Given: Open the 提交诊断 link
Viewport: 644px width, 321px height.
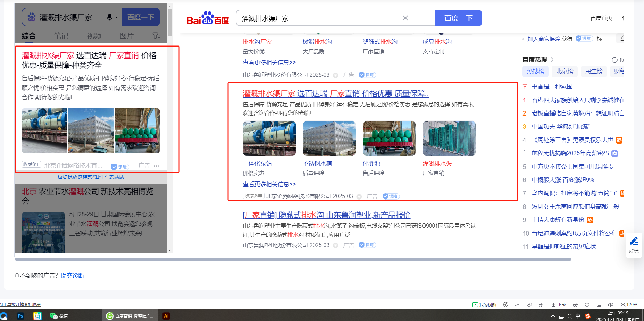Looking at the screenshot, I should tap(72, 276).
